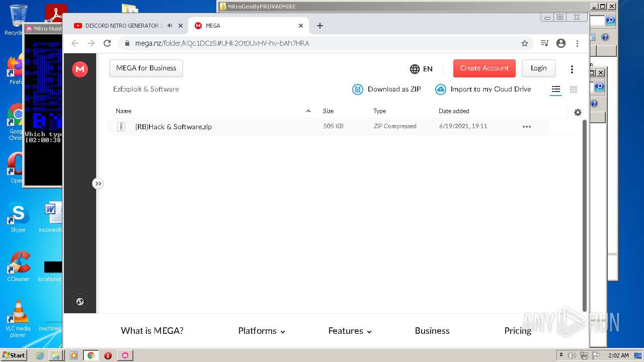644x362 pixels.
Task: Click the address bar URL
Action: point(222,43)
